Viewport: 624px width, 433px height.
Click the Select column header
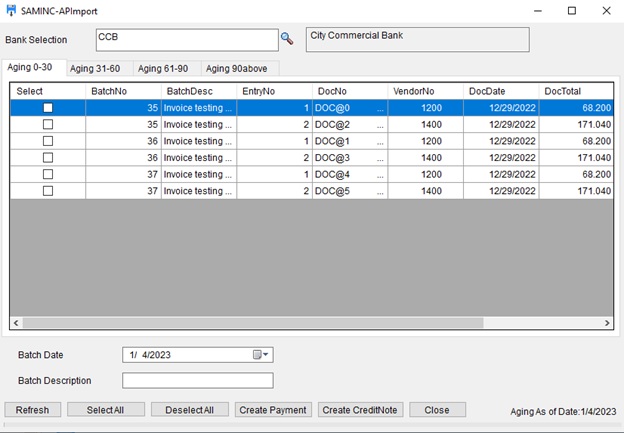pos(48,91)
